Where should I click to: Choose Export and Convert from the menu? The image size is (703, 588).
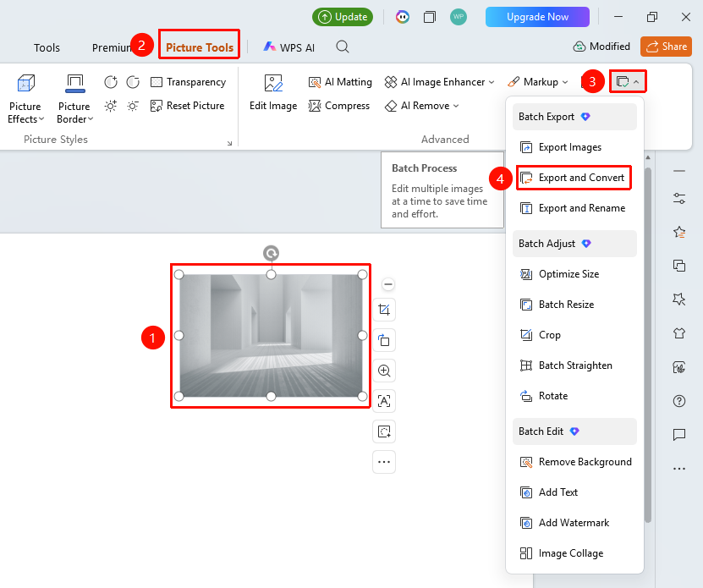(x=574, y=178)
